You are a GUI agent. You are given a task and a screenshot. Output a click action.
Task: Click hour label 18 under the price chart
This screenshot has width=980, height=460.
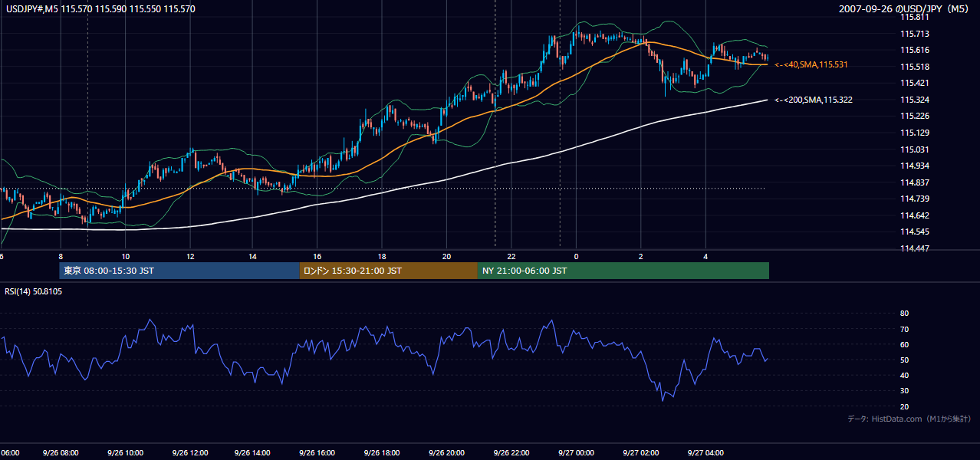point(382,256)
